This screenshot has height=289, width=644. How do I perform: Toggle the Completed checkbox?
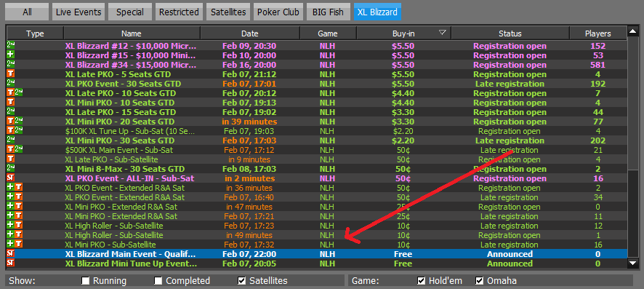pyautogui.click(x=158, y=281)
